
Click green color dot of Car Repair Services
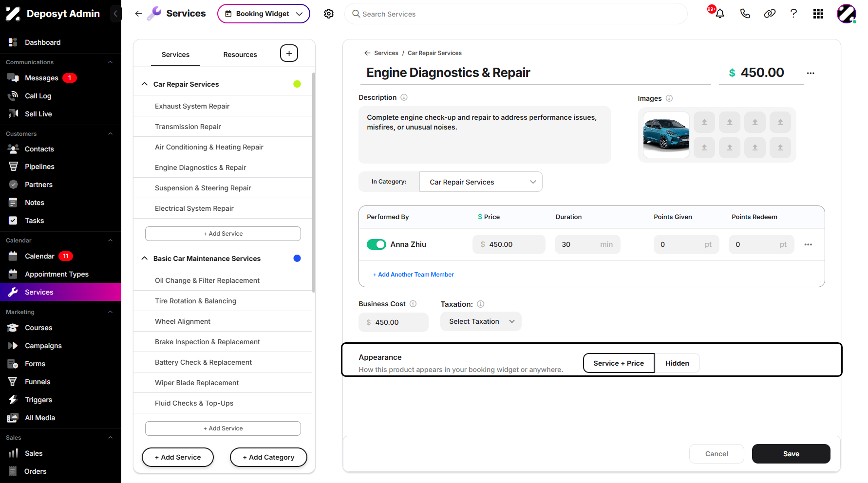[297, 84]
